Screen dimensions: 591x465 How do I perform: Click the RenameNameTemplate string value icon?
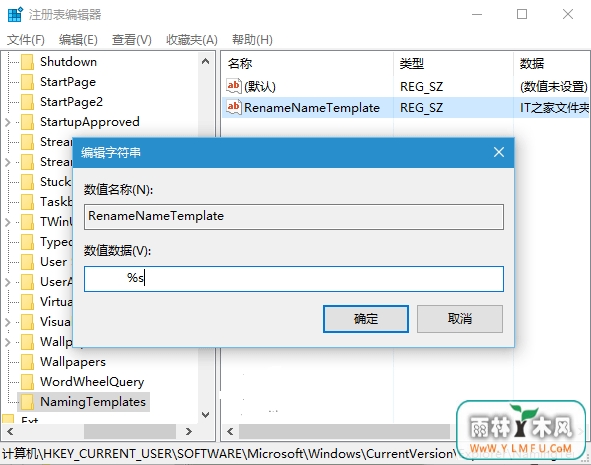coord(234,107)
